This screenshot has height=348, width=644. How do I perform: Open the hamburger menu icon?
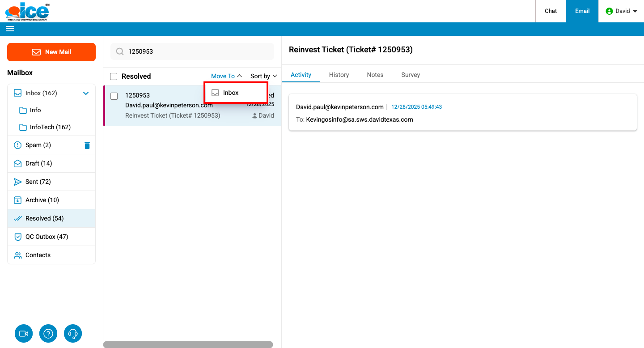coord(10,29)
